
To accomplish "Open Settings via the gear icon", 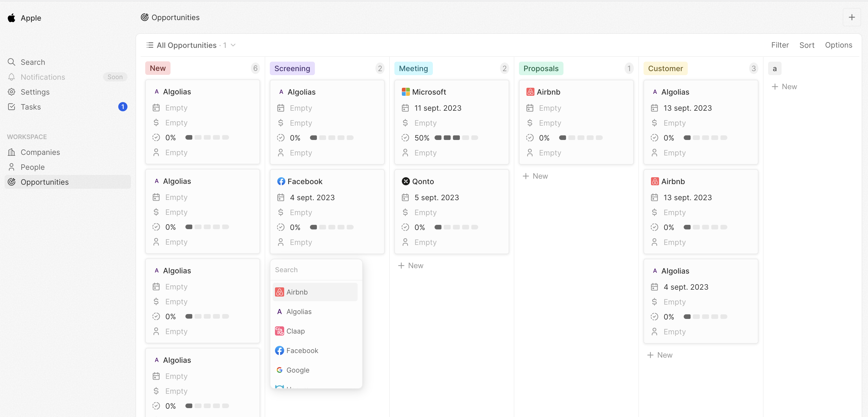I will (x=11, y=92).
